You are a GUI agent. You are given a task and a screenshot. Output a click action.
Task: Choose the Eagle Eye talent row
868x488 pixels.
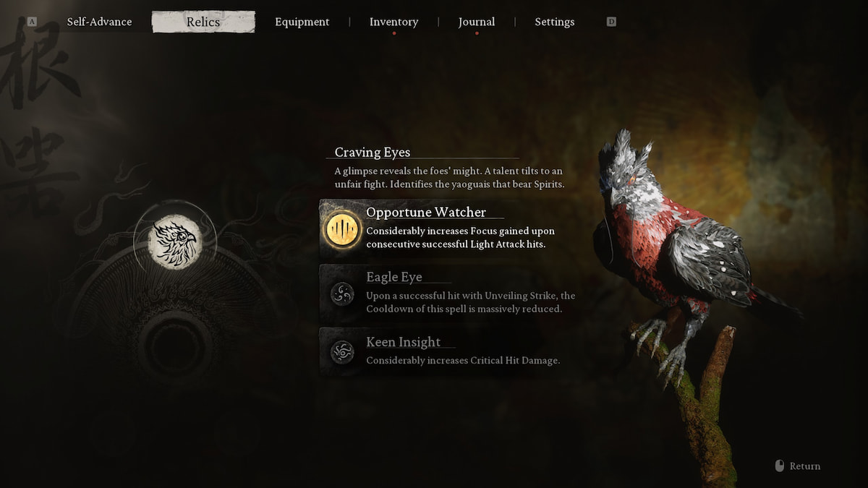[x=448, y=293]
